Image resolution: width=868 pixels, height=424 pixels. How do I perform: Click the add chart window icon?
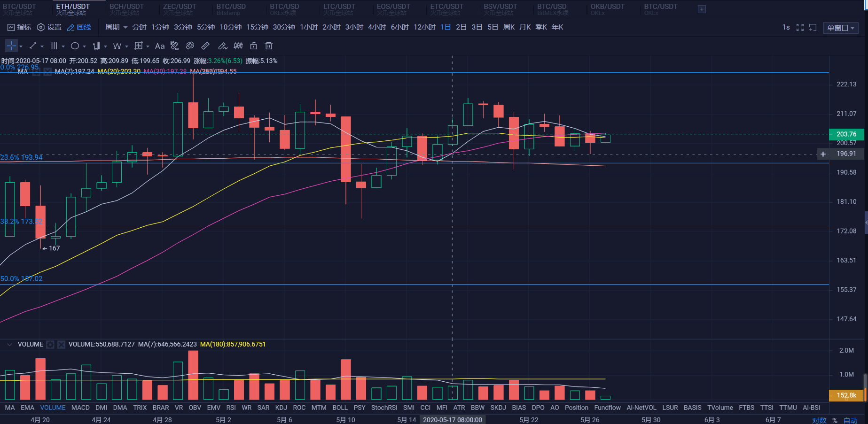point(813,28)
